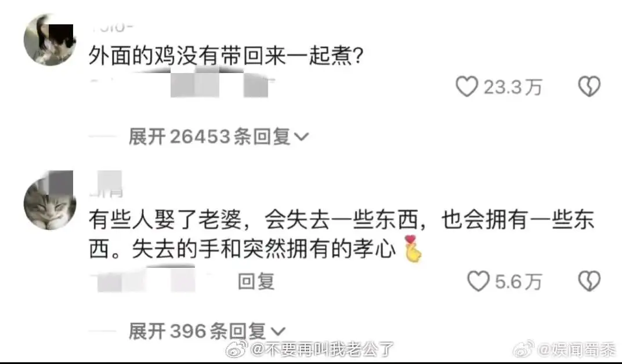
Task: Click the chevron after 396条回复
Action: click(278, 332)
